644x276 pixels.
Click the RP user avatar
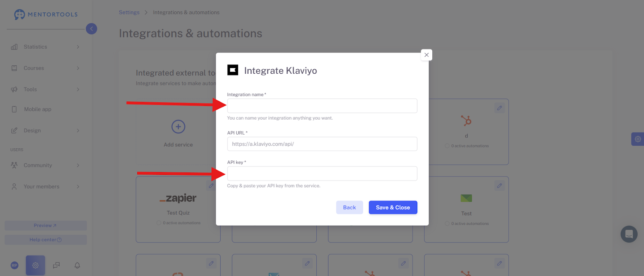click(14, 266)
